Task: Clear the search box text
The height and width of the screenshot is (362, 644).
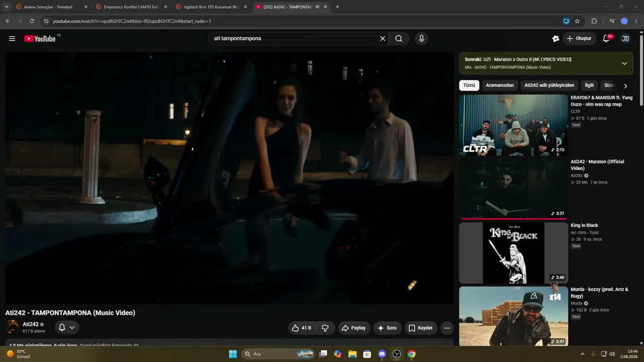Action: [382, 39]
